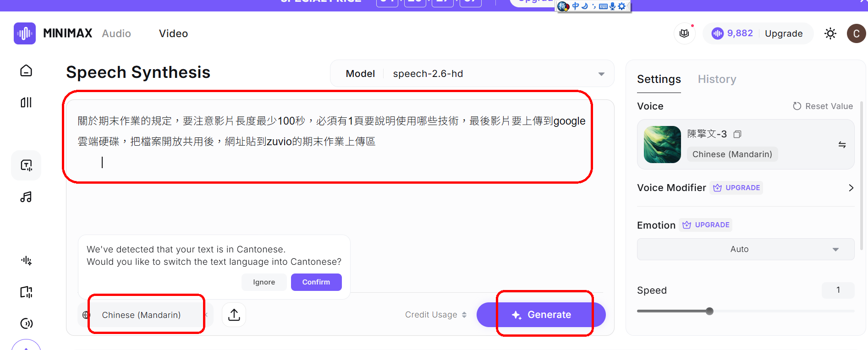Select the text-to-speech sidebar icon

pos(26,165)
